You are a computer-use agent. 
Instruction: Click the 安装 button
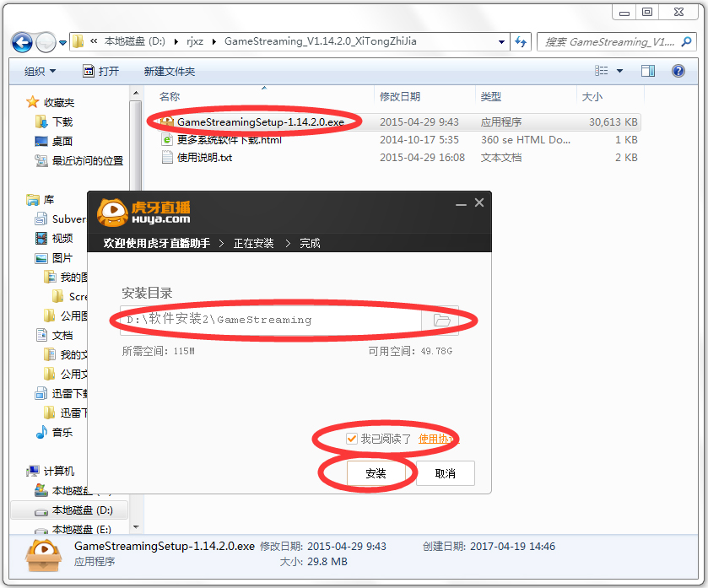pos(376,473)
